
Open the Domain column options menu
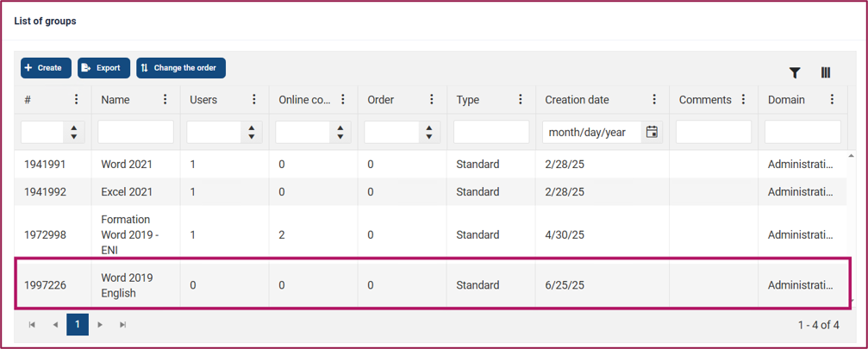tap(832, 100)
